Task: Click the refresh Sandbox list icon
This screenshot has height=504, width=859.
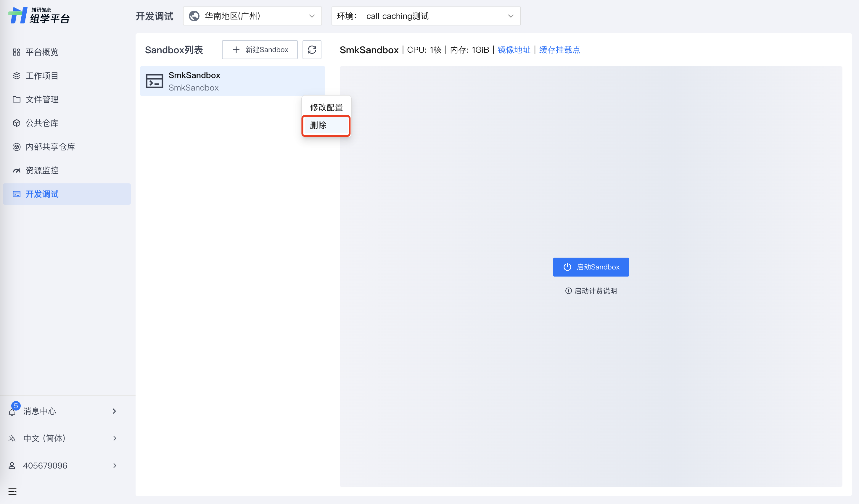Action: point(312,50)
